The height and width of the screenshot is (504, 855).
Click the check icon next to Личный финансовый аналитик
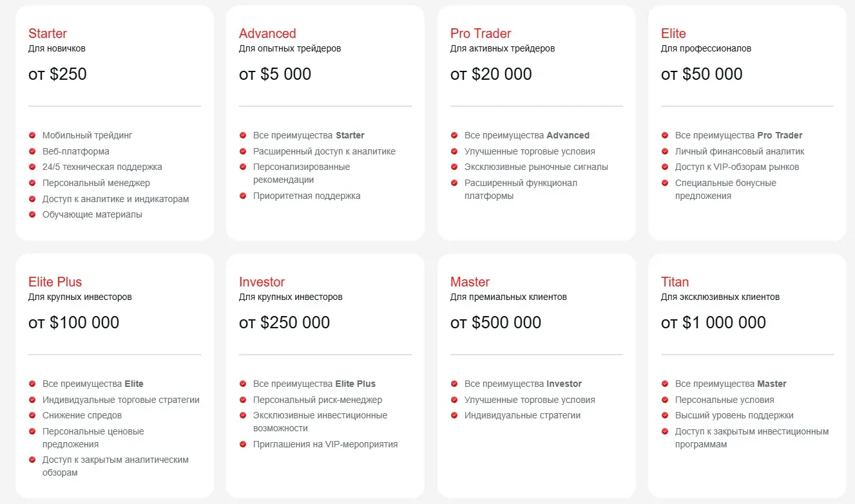[665, 151]
